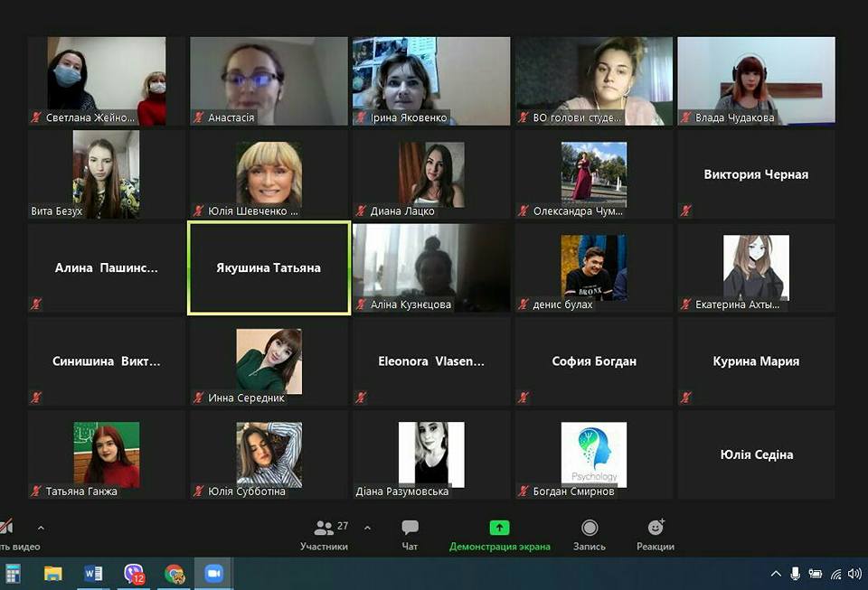Expand the arrow next to Участники
Viewport: 868px width, 590px height.
(367, 528)
